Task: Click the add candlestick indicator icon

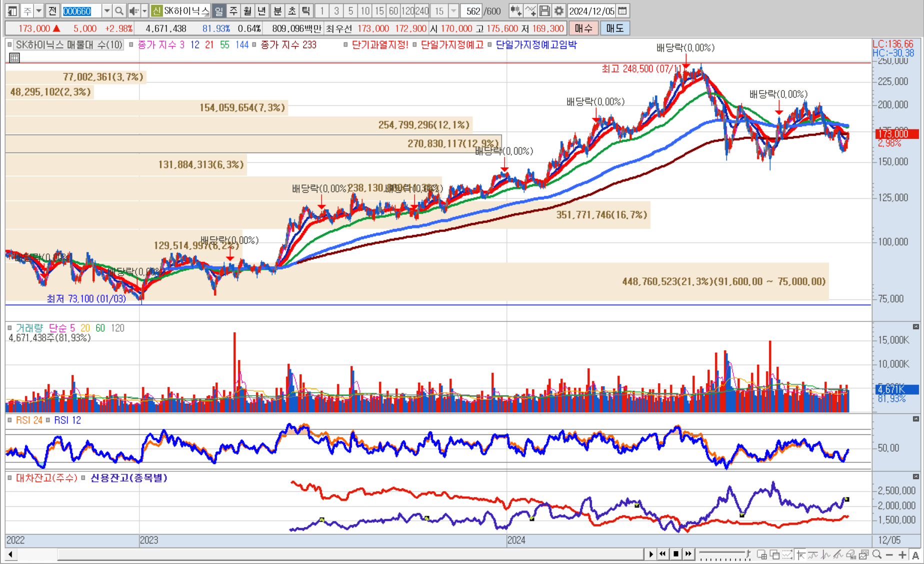Action: click(516, 10)
